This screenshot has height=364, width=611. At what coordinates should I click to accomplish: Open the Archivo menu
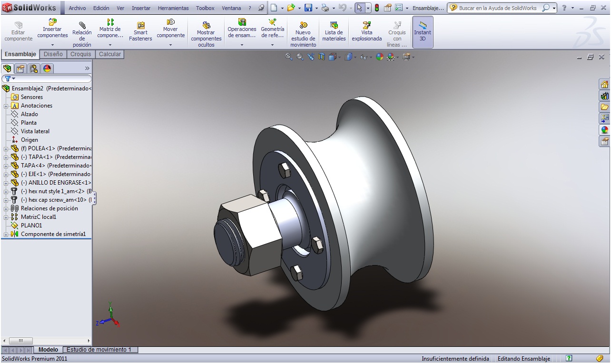77,8
